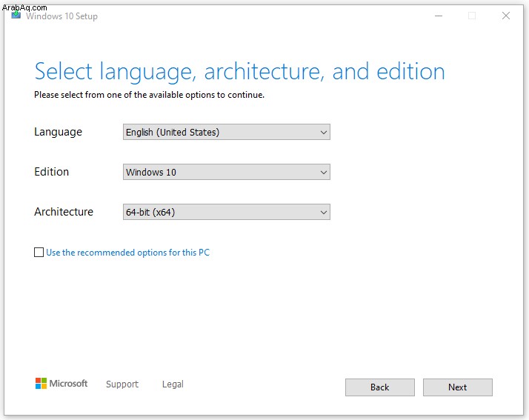Click the 'Windows 10 Setup' title text
Viewport: 529px width, 420px height.
click(x=61, y=16)
